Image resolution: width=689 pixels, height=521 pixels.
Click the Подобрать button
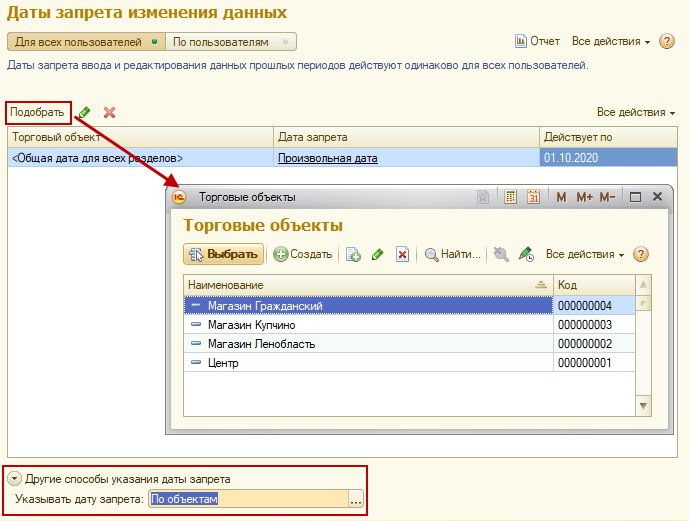[38, 112]
